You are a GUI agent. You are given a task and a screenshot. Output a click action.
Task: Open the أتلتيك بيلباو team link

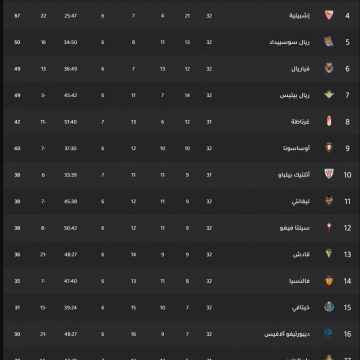coord(294,175)
